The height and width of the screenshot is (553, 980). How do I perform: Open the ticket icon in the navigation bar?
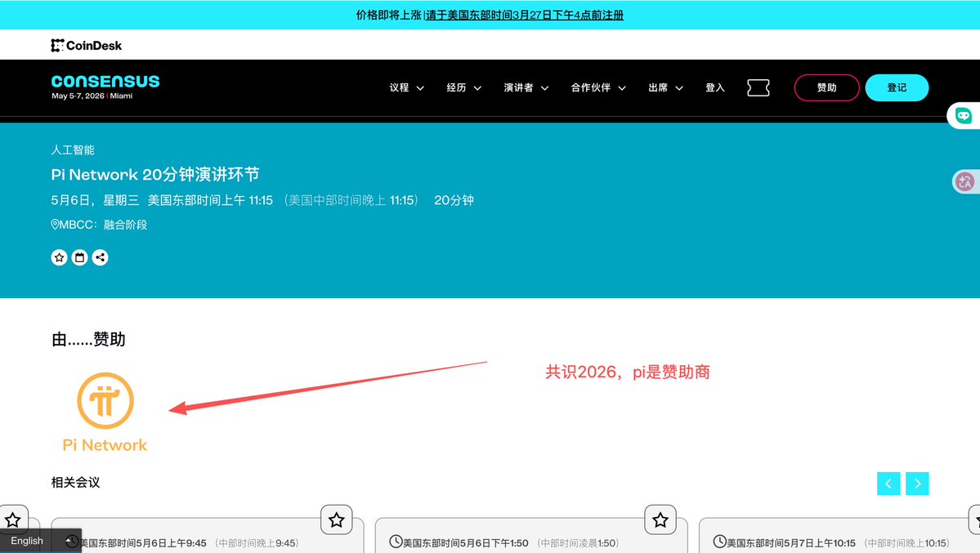pos(758,87)
